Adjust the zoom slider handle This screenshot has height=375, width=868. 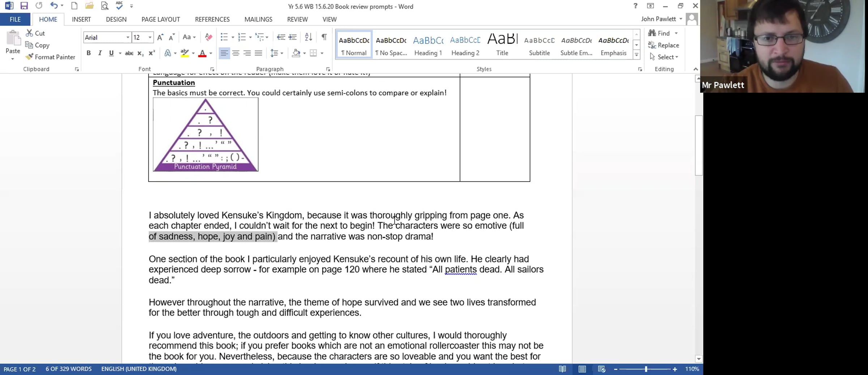coord(646,369)
